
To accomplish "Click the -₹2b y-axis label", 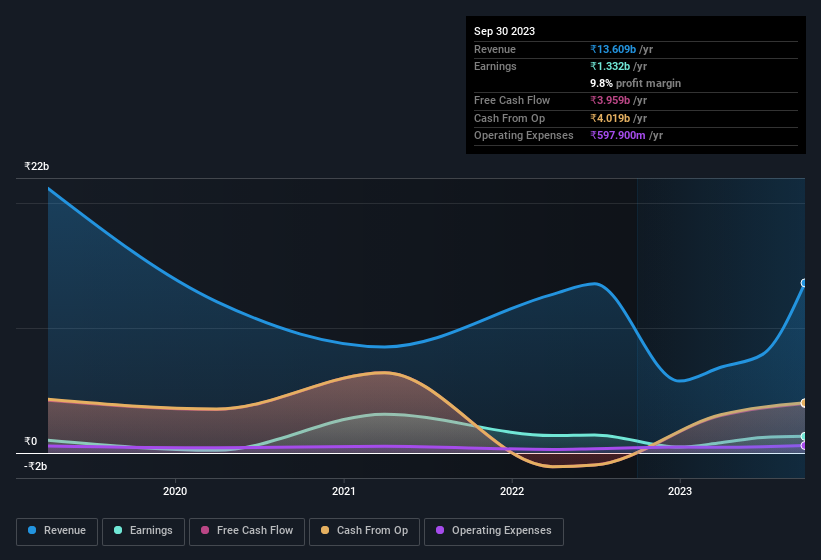I will coord(36,466).
